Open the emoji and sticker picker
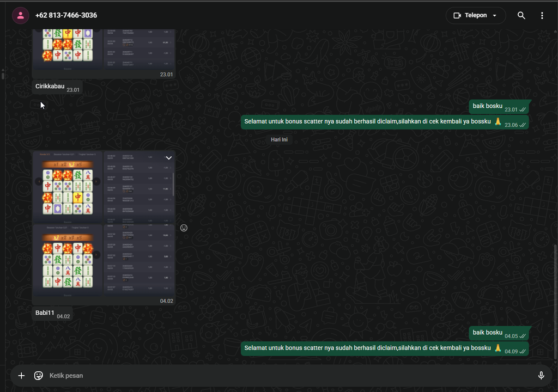 (x=39, y=376)
